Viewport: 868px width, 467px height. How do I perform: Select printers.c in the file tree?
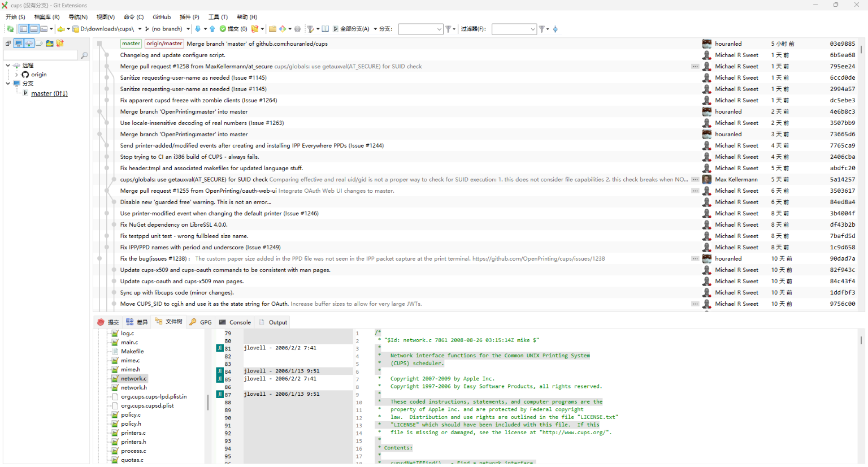[133, 433]
